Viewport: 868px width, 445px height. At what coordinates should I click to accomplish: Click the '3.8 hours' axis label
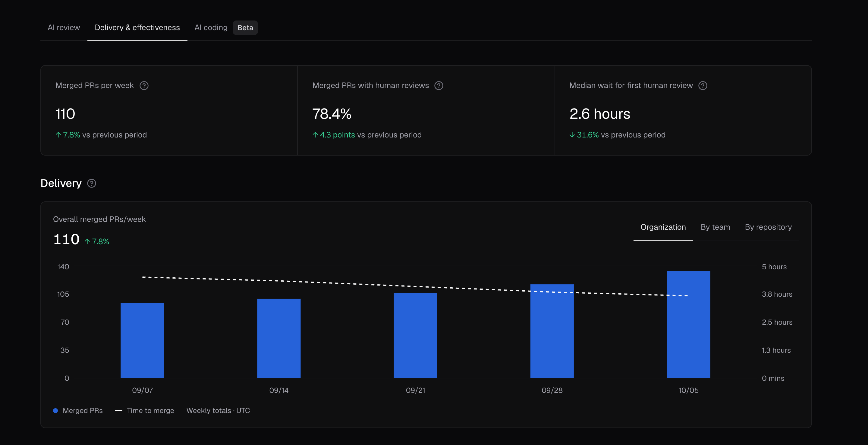[x=777, y=294]
